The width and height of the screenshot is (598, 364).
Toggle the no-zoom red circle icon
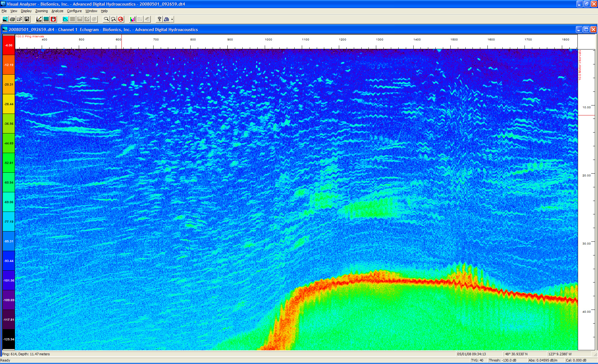[121, 19]
